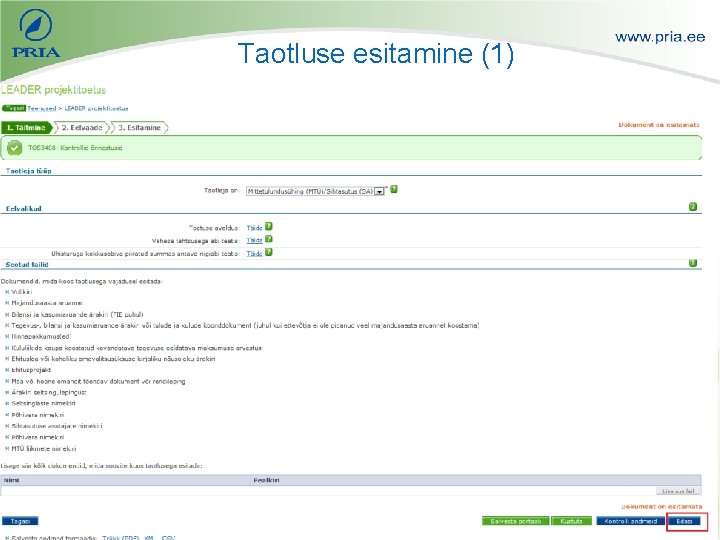Click the Nimi column header
This screenshot has height=540, width=720.
pyautogui.click(x=11, y=480)
